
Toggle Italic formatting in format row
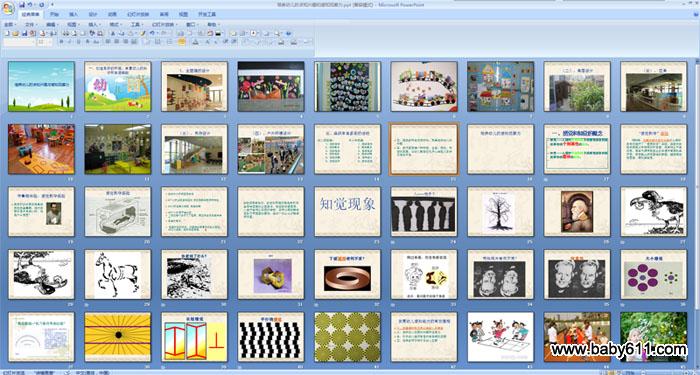70,42
